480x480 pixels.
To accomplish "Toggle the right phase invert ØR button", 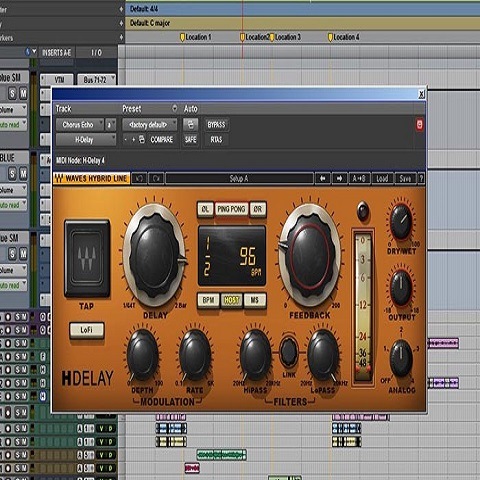I will 258,209.
